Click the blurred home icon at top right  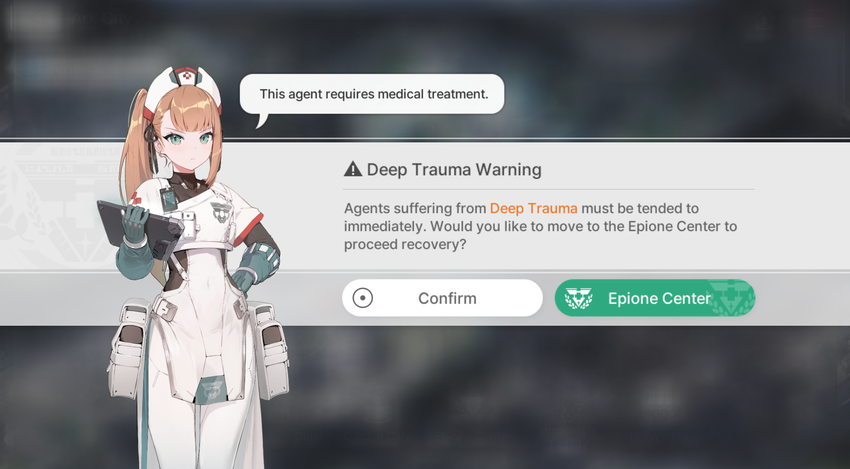click(762, 24)
